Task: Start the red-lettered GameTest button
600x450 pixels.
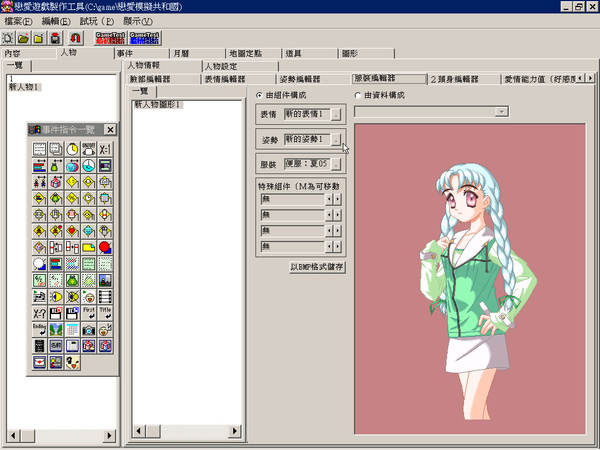Action: click(x=110, y=38)
